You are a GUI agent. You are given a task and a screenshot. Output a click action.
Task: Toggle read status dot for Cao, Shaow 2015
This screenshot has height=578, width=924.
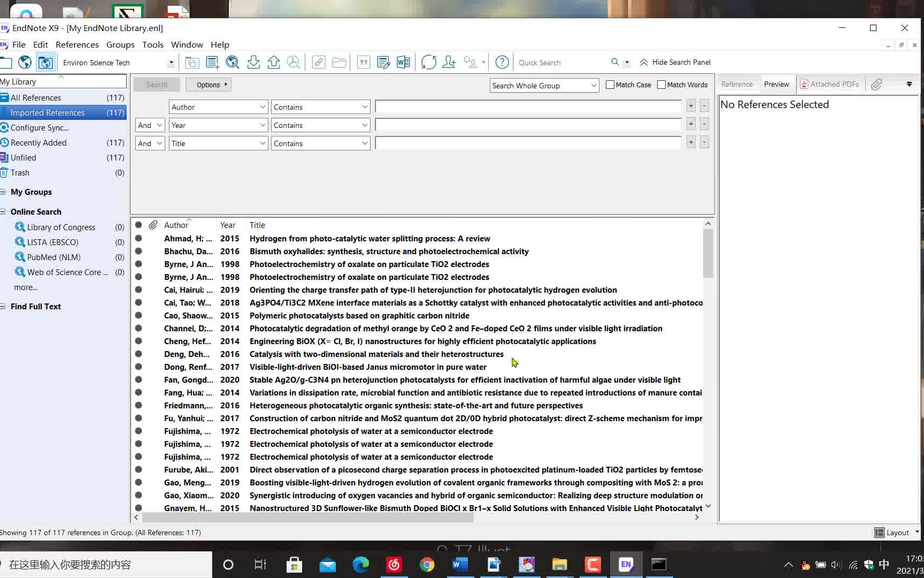[x=138, y=315]
